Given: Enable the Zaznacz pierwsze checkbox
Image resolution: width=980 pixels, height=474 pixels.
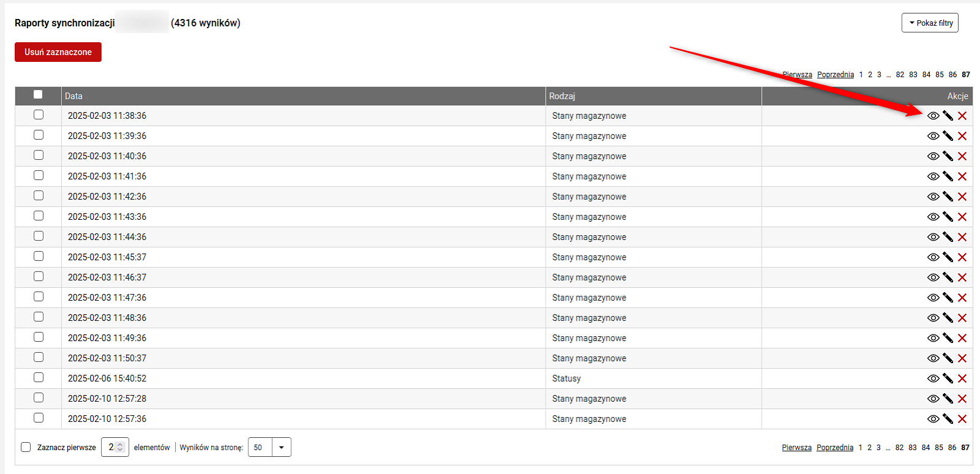Looking at the screenshot, I should click(x=26, y=447).
